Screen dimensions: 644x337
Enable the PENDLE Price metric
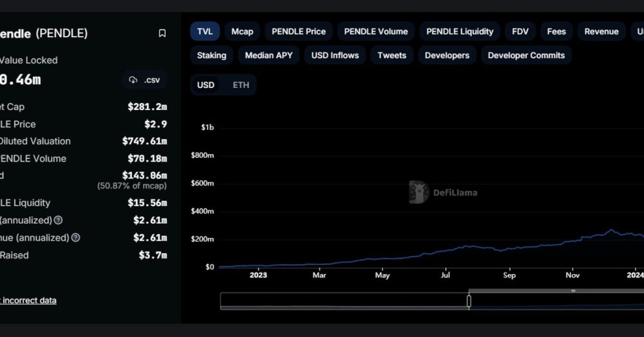point(299,31)
